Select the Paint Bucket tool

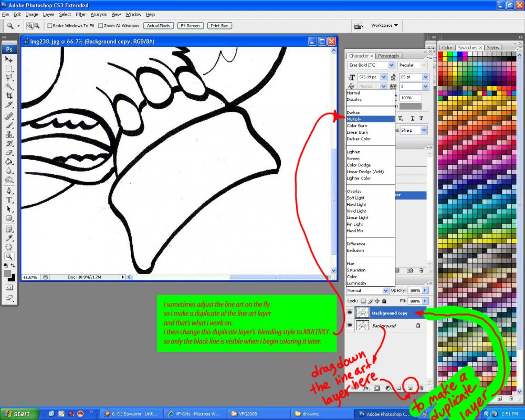click(9, 161)
